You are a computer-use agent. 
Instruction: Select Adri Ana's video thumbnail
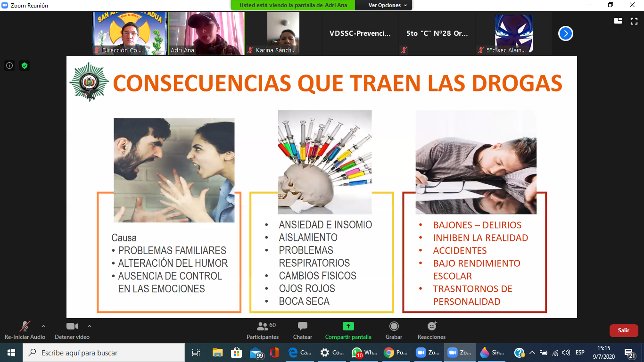pos(206,33)
